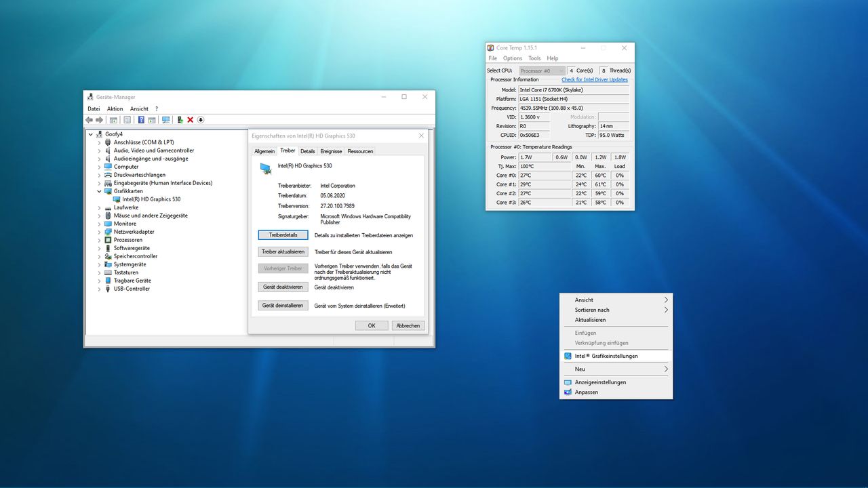Open Core Temp Help menu
Image resolution: width=868 pixels, height=488 pixels.
(553, 58)
